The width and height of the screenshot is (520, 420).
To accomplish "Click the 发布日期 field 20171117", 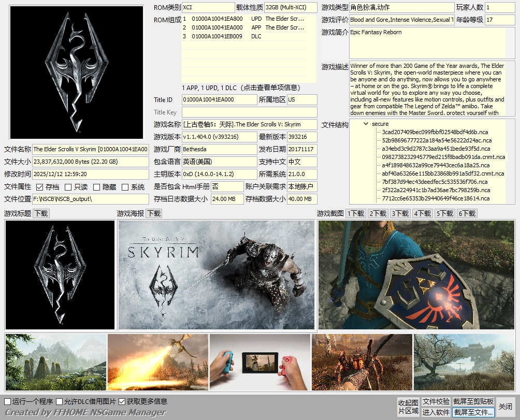I will click(302, 149).
